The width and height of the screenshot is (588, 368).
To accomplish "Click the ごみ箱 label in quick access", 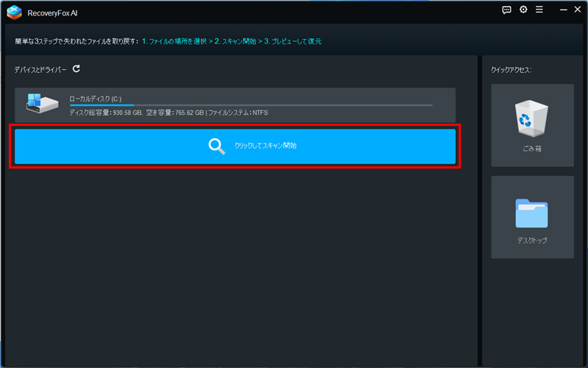I will (x=532, y=149).
